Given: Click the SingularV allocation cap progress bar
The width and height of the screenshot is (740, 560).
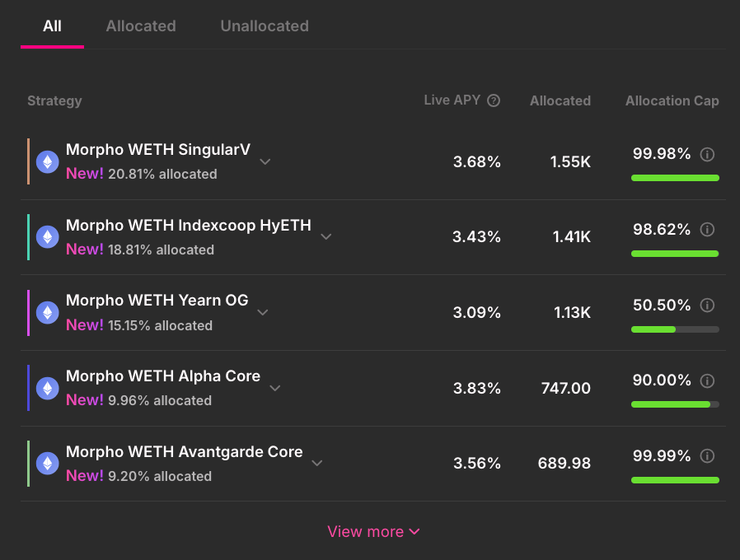Looking at the screenshot, I should point(675,178).
